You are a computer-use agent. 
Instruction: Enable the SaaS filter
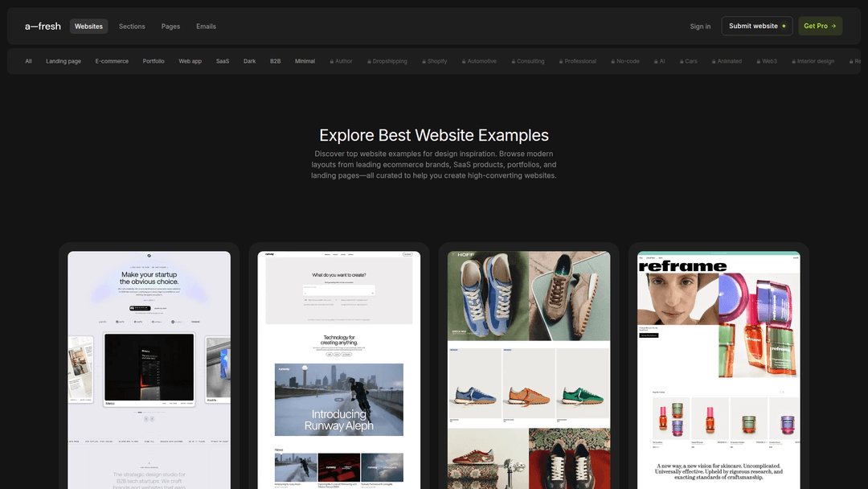coord(223,61)
